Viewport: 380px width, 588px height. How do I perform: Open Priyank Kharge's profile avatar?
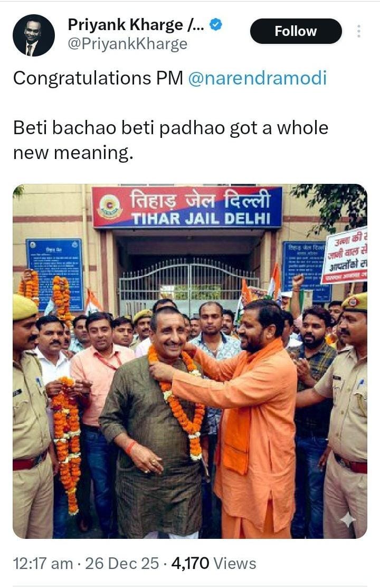(34, 35)
